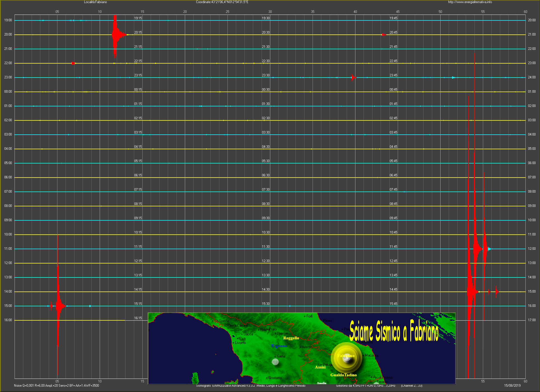Click the 'Sciame Sismico a Fabriano' map title
Screen dimensions: 540x392
tap(394, 331)
